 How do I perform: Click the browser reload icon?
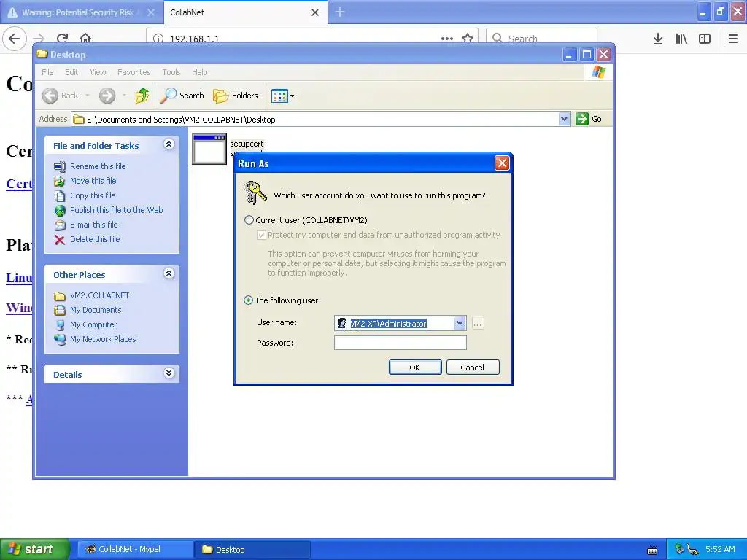pyautogui.click(x=63, y=39)
